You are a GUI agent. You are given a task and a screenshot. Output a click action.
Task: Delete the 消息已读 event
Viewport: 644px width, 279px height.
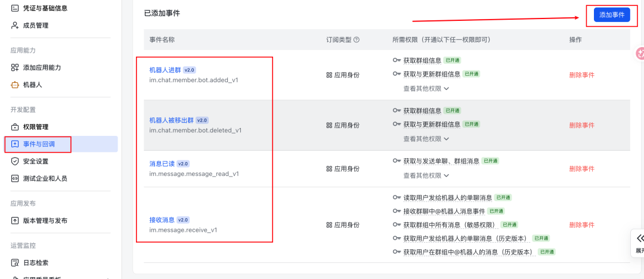pyautogui.click(x=581, y=169)
